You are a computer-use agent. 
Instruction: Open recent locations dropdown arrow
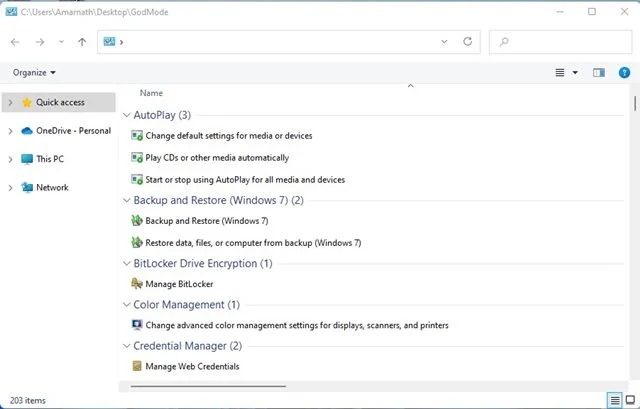tap(61, 42)
